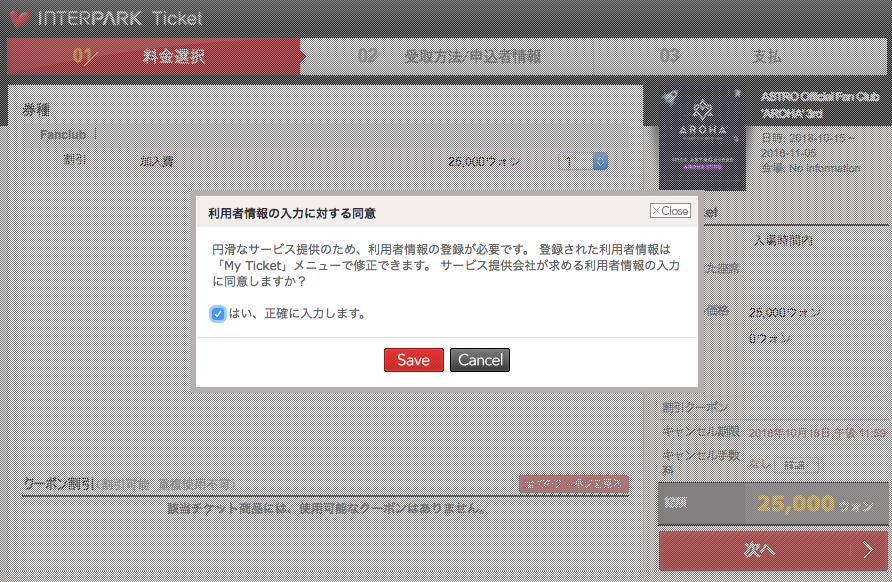Click the キャンセル期限 date text
The width and height of the screenshot is (892, 582).
point(817,433)
